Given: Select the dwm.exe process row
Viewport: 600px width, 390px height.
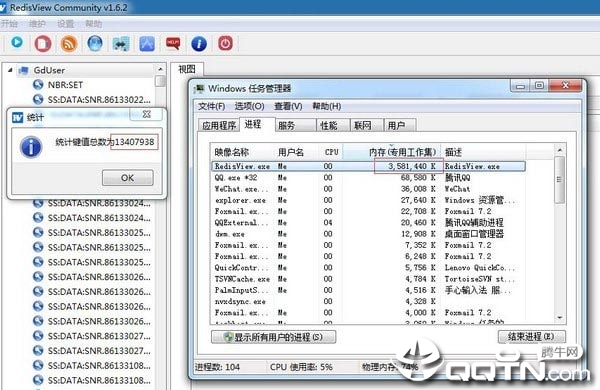Looking at the screenshot, I should pyautogui.click(x=368, y=234).
